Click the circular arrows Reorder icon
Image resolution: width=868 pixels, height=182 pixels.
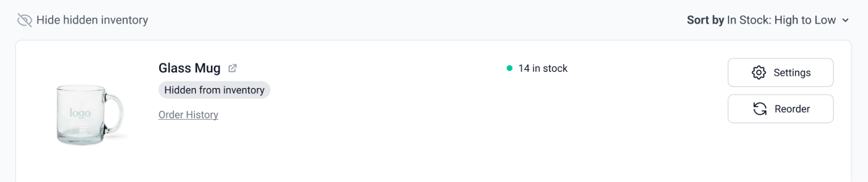pyautogui.click(x=759, y=109)
